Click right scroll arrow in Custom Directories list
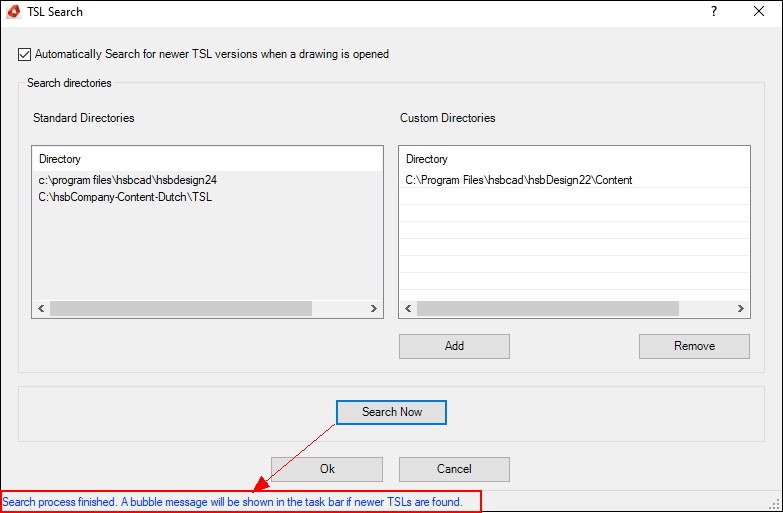Screen dimensions: 783x513 (741, 309)
